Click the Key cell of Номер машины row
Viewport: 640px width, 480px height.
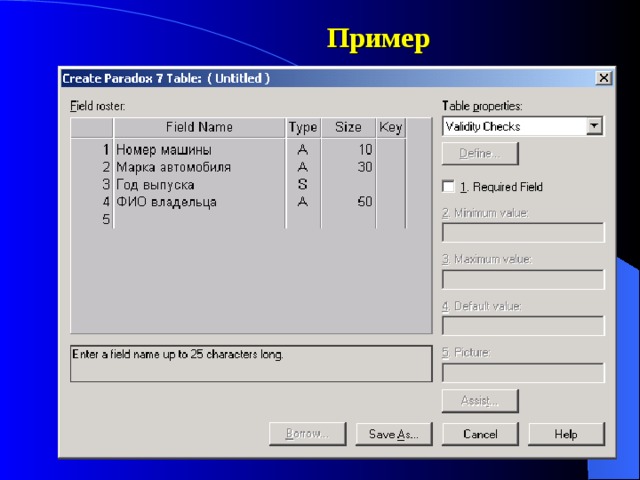[x=391, y=150]
